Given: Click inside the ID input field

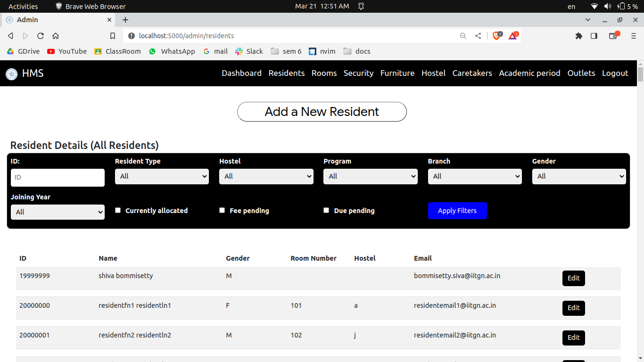Looking at the screenshot, I should (58, 178).
